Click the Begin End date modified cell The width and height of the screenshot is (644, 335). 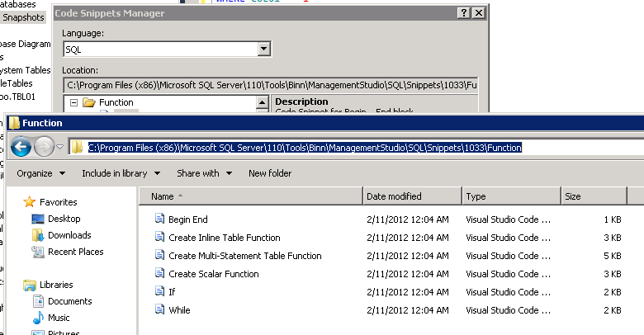[407, 219]
